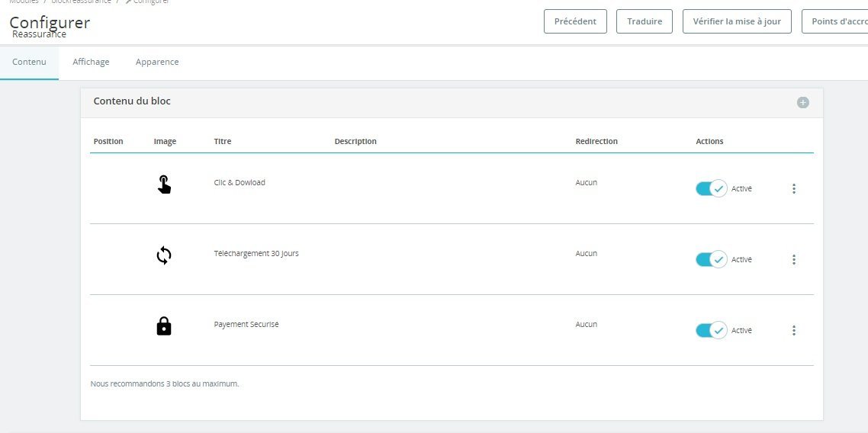Image resolution: width=868 pixels, height=433 pixels.
Task: Open three-dot menu for Clic & Dowload row
Action: [793, 188]
